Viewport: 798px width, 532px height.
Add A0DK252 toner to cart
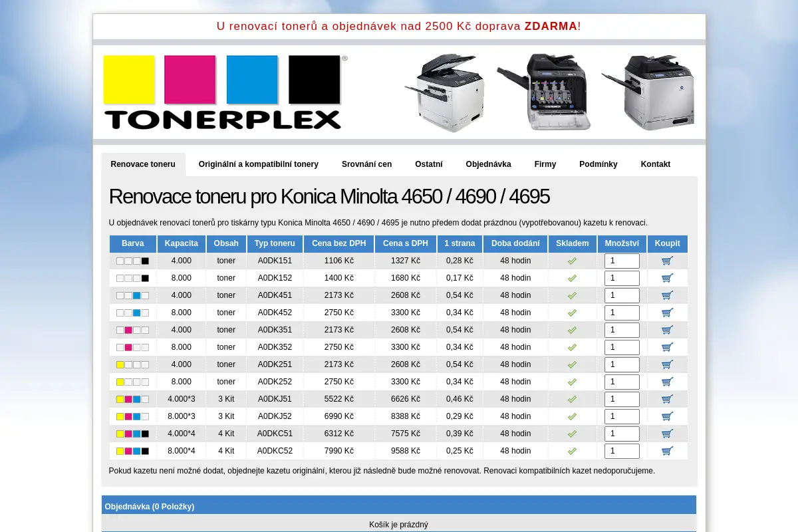[x=667, y=382]
